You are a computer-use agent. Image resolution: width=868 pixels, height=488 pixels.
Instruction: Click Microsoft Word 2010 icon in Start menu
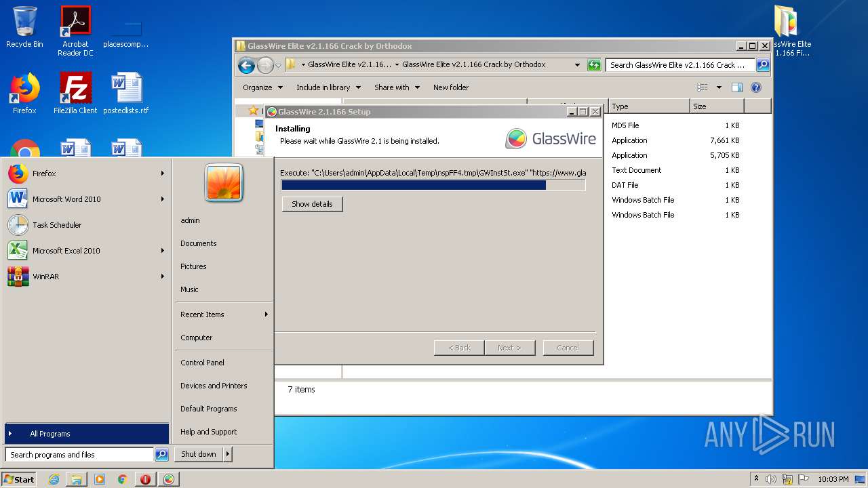click(x=18, y=199)
